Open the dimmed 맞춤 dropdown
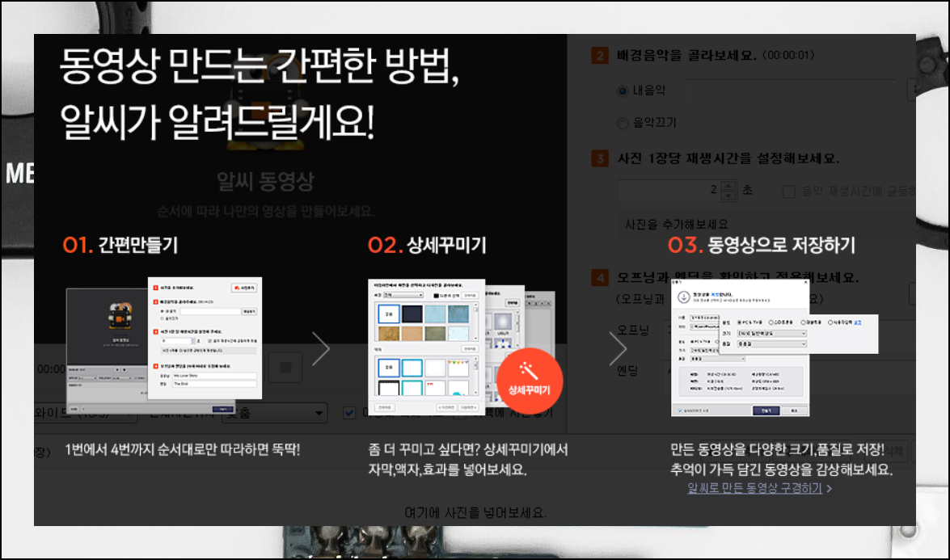 [x=275, y=413]
